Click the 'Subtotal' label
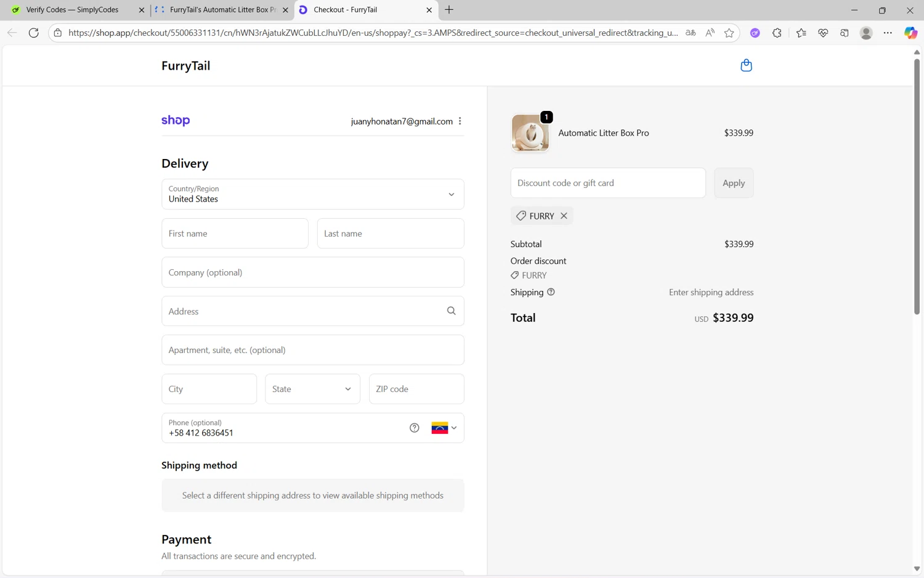Image resolution: width=924 pixels, height=578 pixels. pyautogui.click(x=526, y=244)
